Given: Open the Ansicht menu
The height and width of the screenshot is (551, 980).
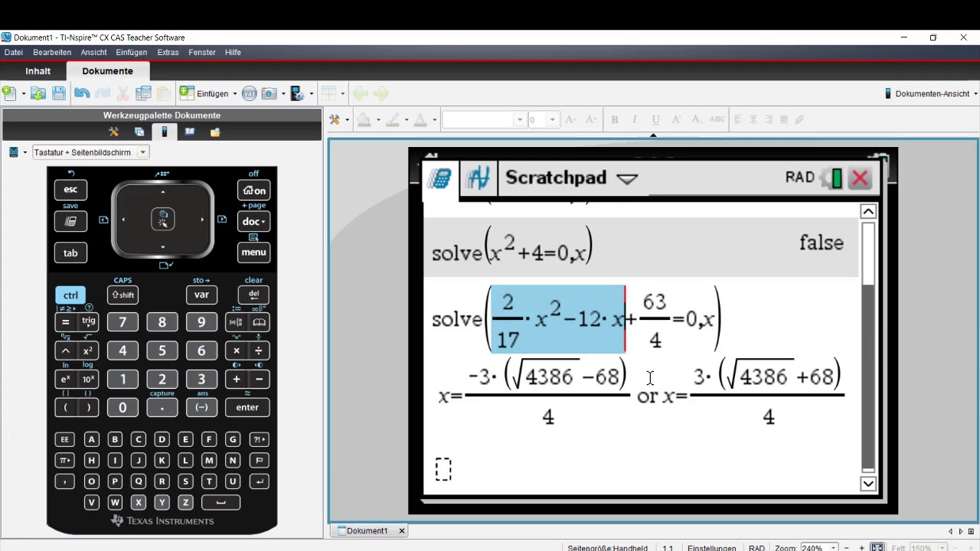Looking at the screenshot, I should click(x=93, y=52).
